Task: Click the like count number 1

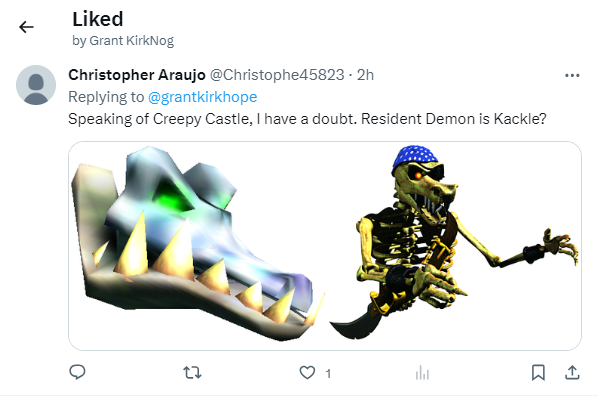Action: 328,373
